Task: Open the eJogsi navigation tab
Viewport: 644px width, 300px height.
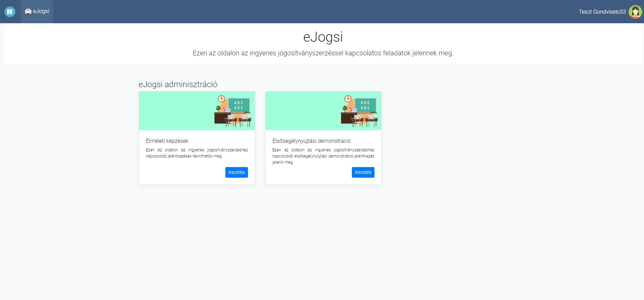Action: pyautogui.click(x=37, y=12)
